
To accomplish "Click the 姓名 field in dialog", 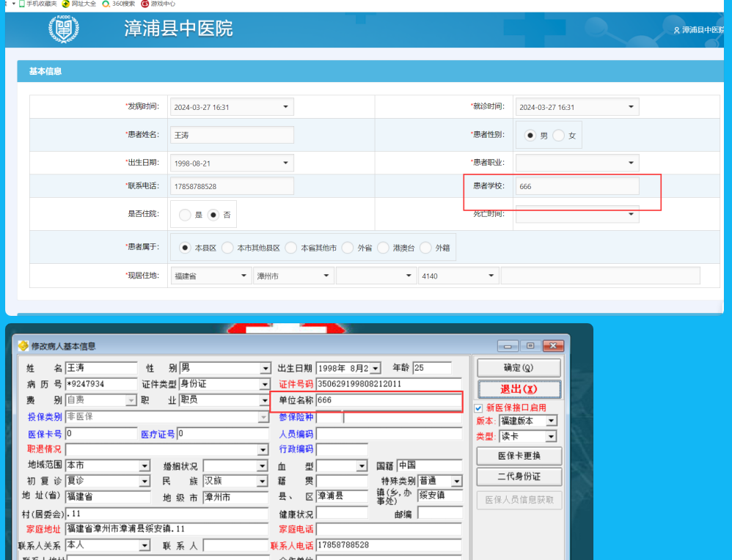I will pyautogui.click(x=101, y=368).
